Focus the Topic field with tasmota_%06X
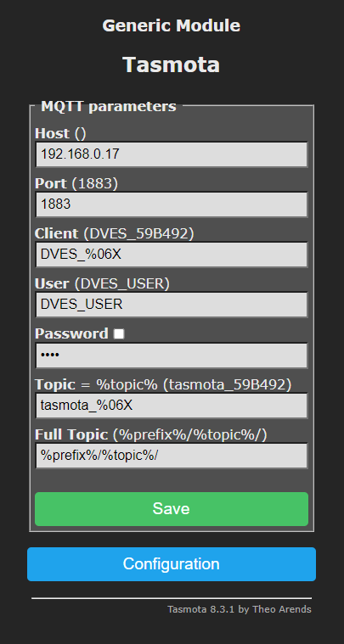The height and width of the screenshot is (644, 344). [172, 406]
